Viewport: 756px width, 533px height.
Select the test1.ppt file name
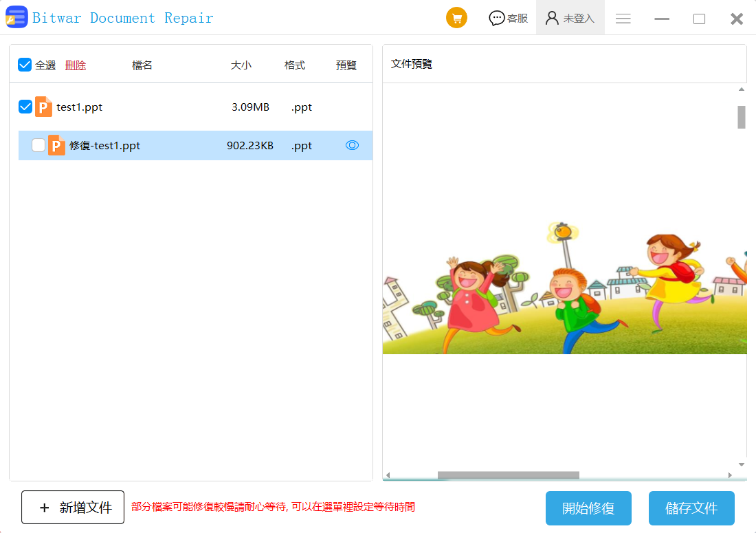click(x=80, y=107)
